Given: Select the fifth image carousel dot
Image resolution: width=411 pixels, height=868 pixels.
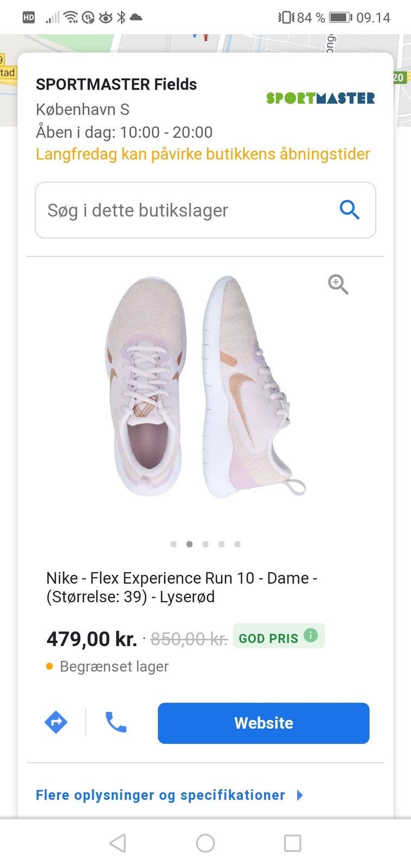Looking at the screenshot, I should [x=237, y=544].
